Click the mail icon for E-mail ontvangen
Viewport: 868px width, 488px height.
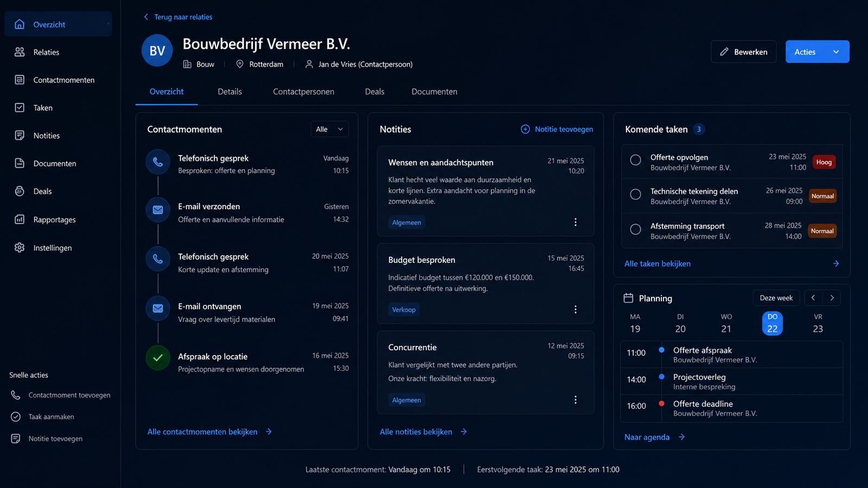[158, 309]
